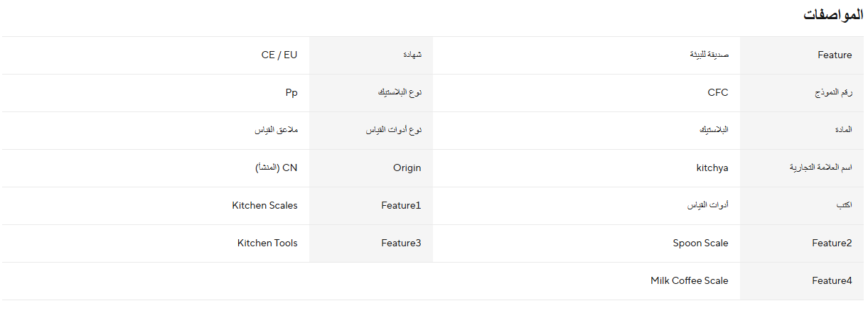Image resolution: width=868 pixels, height=318 pixels.
Task: Click the شهادة label cell
Action: tap(371, 55)
